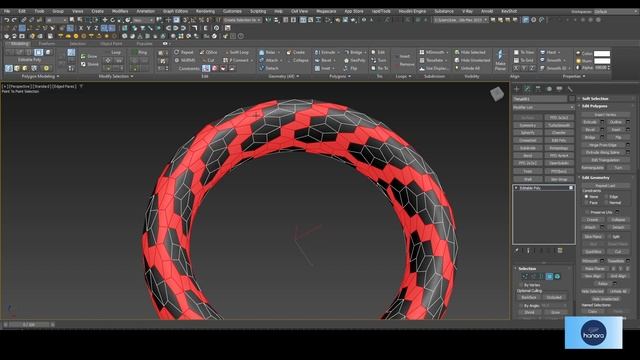
Task: Open the Edit menu
Action: [x=22, y=11]
